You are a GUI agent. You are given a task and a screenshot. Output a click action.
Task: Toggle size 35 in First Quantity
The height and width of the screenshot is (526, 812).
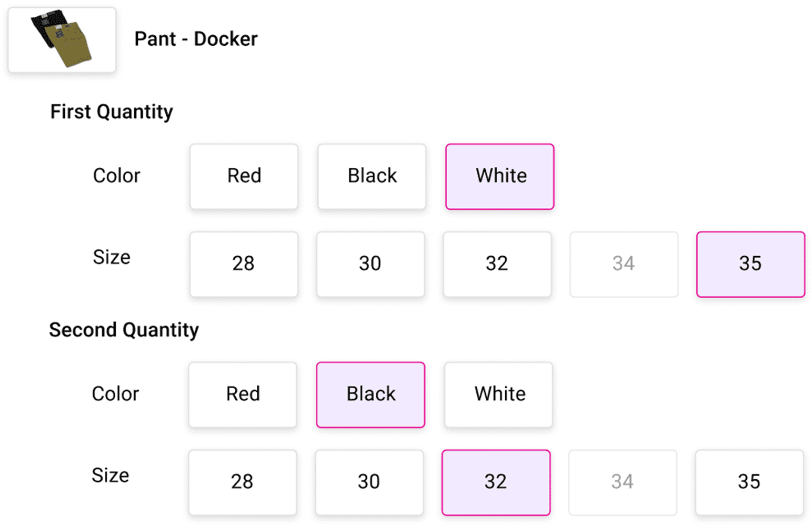coord(751,264)
